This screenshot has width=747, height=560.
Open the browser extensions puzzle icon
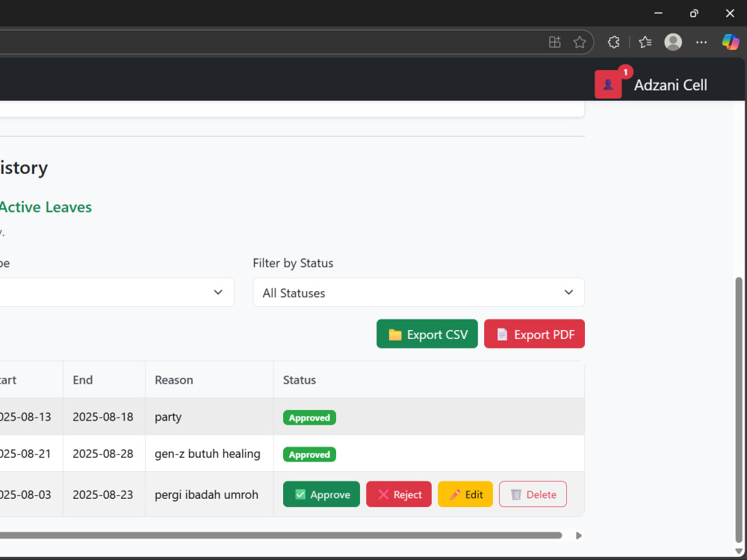click(x=613, y=42)
